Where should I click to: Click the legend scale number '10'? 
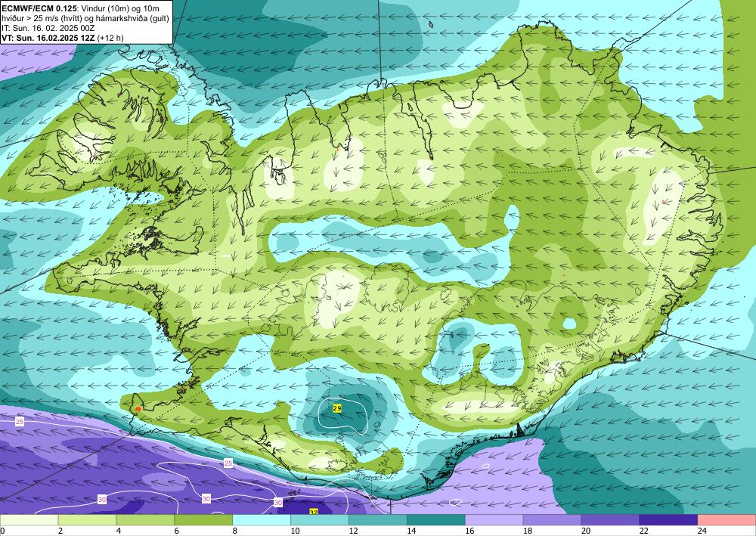coord(295,531)
